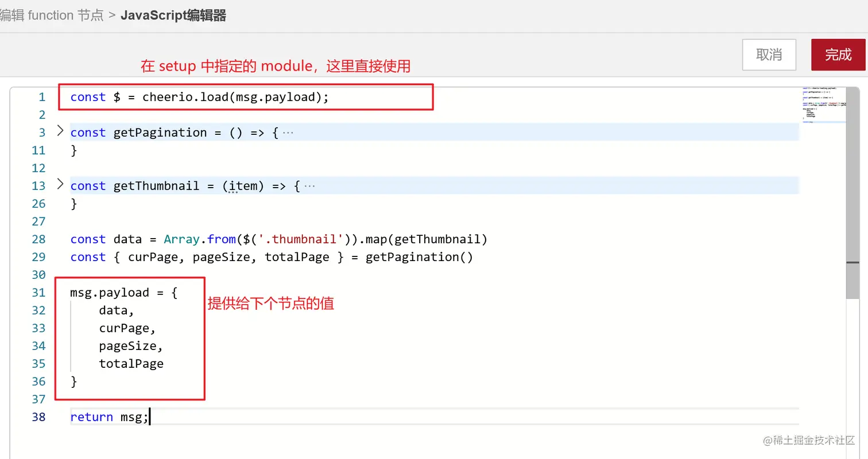Click the 'return msg;' line
This screenshot has height=459, width=868.
pos(109,417)
